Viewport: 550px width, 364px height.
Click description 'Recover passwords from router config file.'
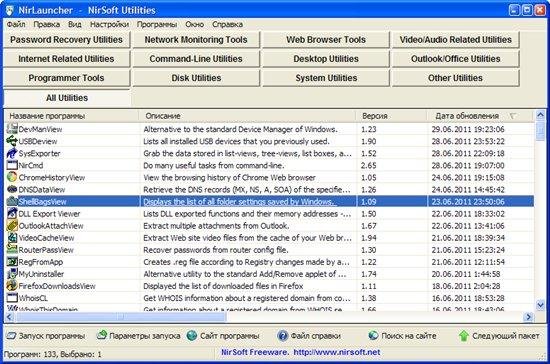click(216, 250)
